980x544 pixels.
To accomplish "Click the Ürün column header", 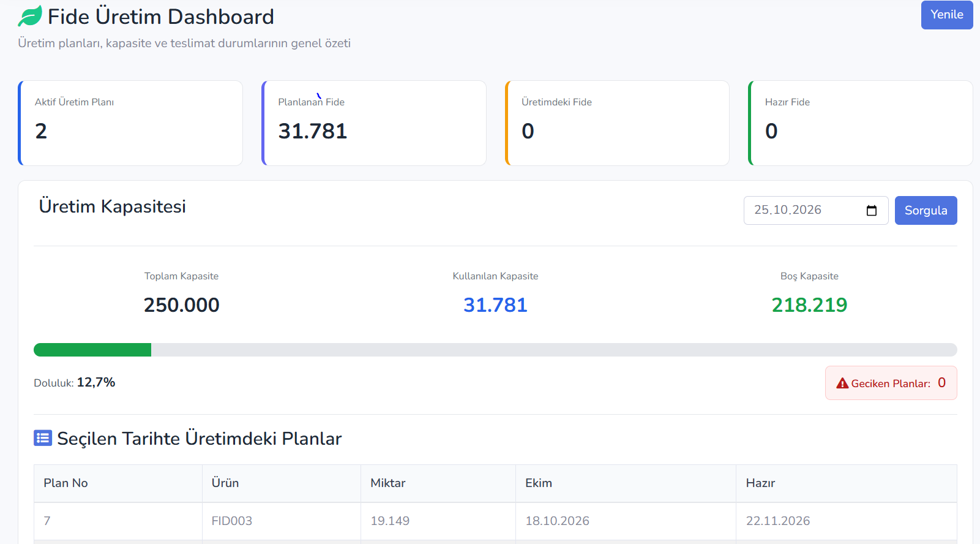I will (282, 483).
